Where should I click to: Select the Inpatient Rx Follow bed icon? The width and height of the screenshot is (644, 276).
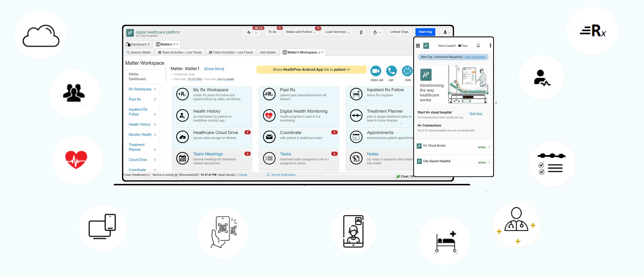[x=356, y=94]
